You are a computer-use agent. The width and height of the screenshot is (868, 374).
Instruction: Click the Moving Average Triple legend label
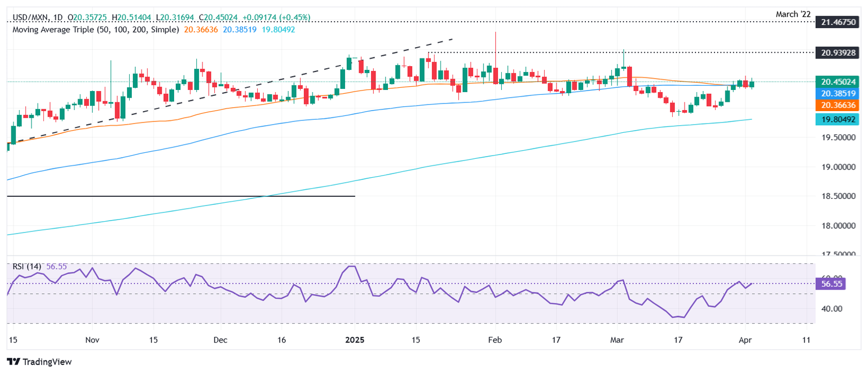tap(95, 29)
